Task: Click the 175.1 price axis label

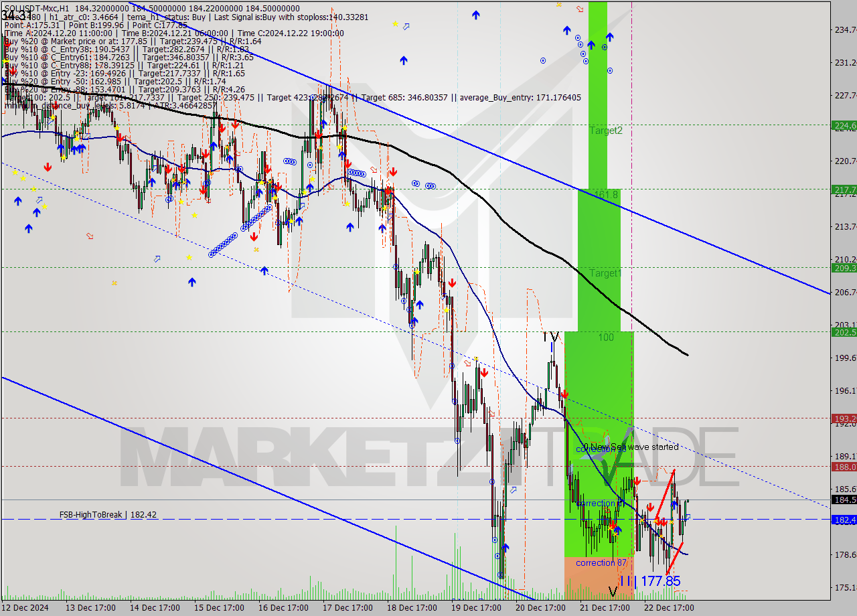Action: tap(845, 587)
